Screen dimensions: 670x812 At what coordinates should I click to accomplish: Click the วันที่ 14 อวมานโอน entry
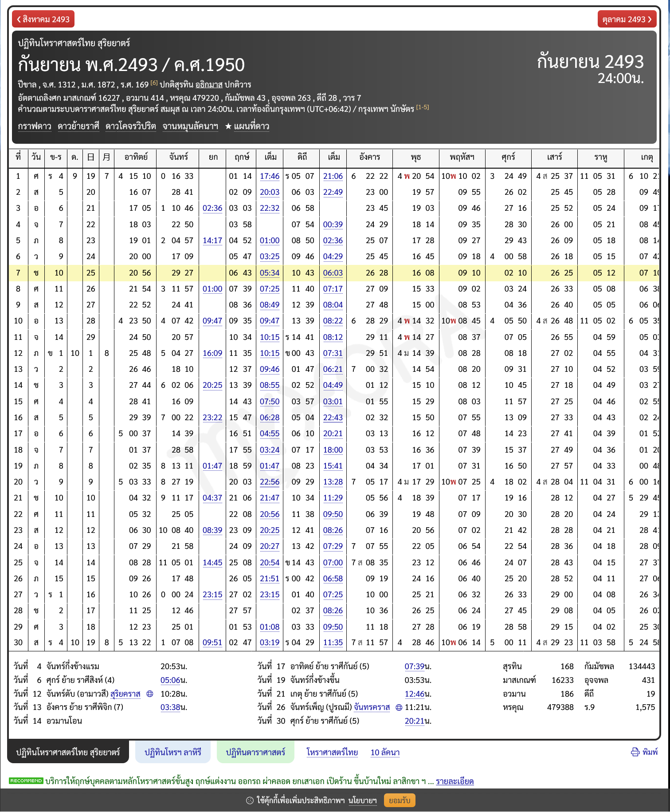pyautogui.click(x=47, y=721)
